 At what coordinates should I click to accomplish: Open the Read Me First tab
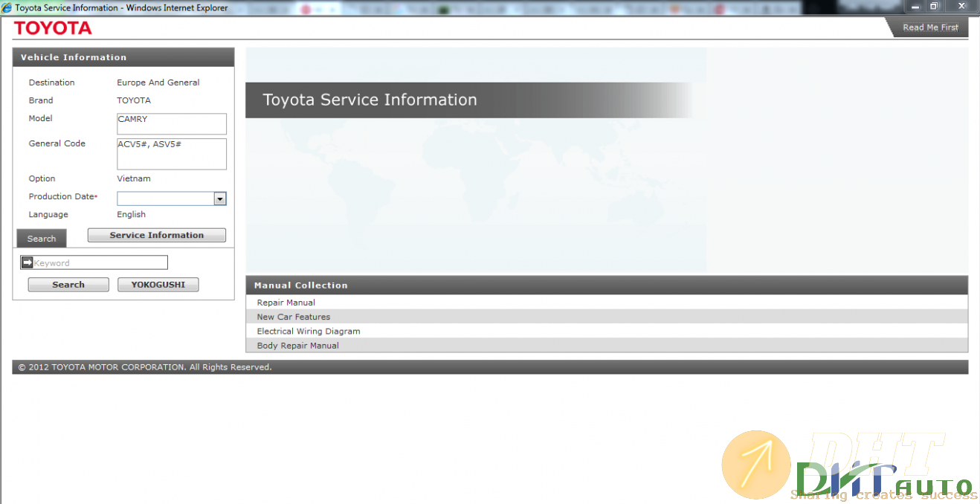pyautogui.click(x=930, y=28)
